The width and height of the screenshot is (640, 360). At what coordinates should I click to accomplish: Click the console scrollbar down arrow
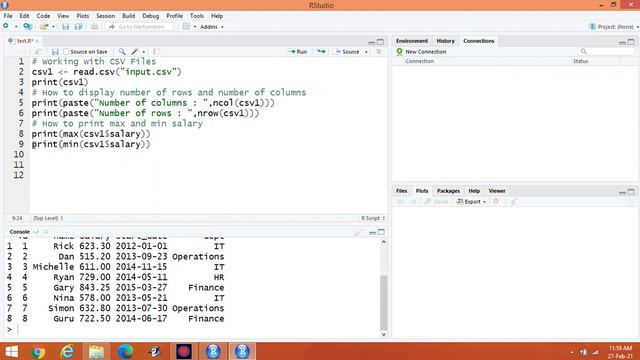(383, 334)
